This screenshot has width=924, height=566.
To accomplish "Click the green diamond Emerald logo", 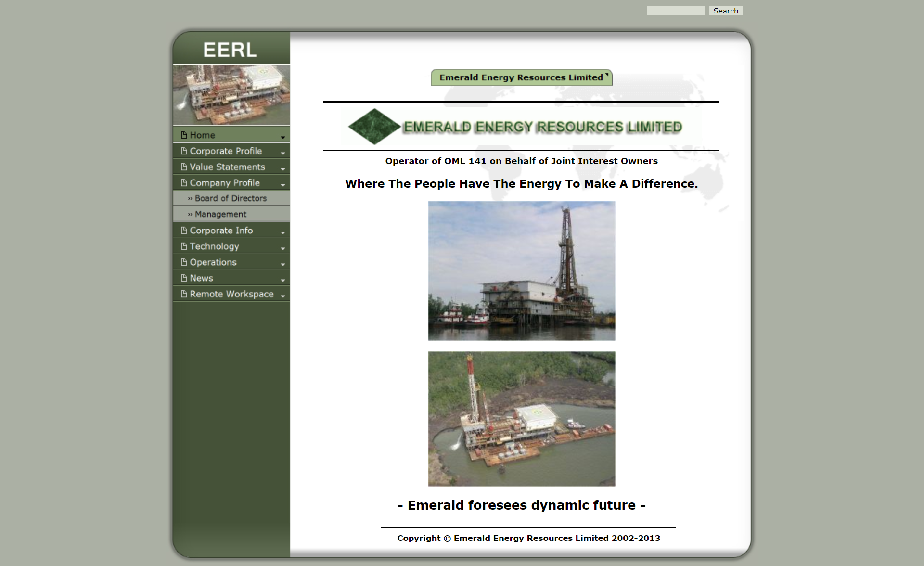I will click(373, 127).
